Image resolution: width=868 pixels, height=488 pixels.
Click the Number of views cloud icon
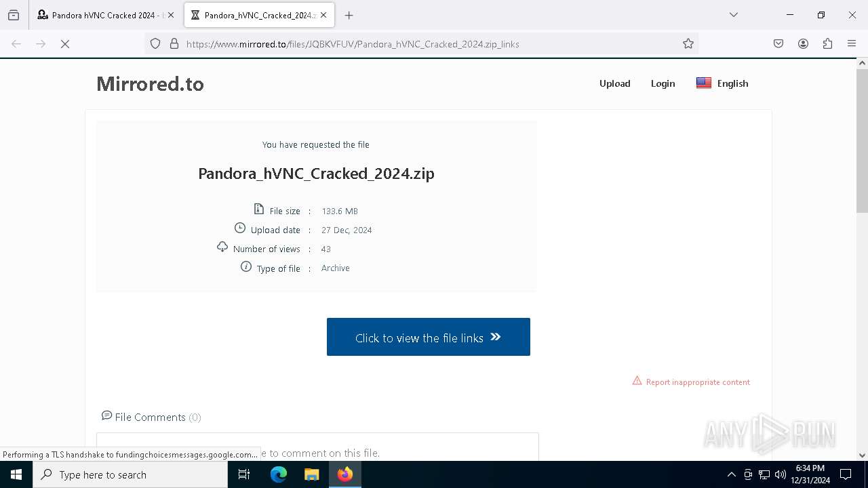[x=222, y=247]
